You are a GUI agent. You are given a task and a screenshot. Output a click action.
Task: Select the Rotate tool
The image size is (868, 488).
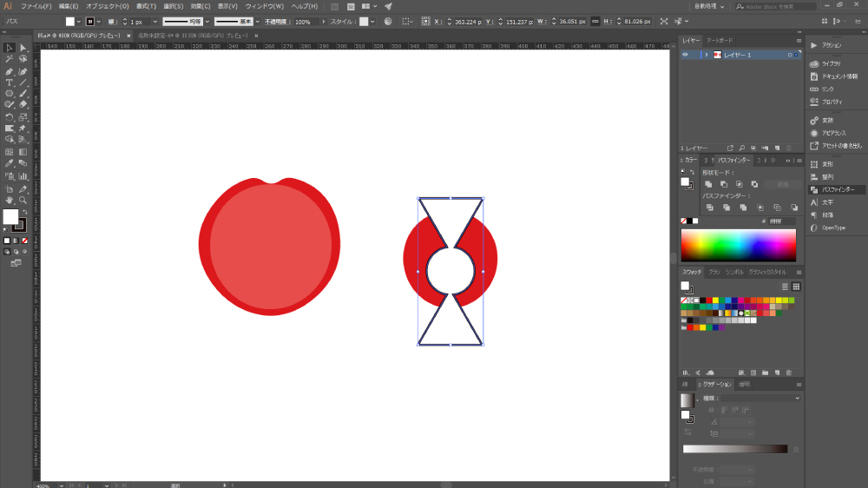pos(10,117)
